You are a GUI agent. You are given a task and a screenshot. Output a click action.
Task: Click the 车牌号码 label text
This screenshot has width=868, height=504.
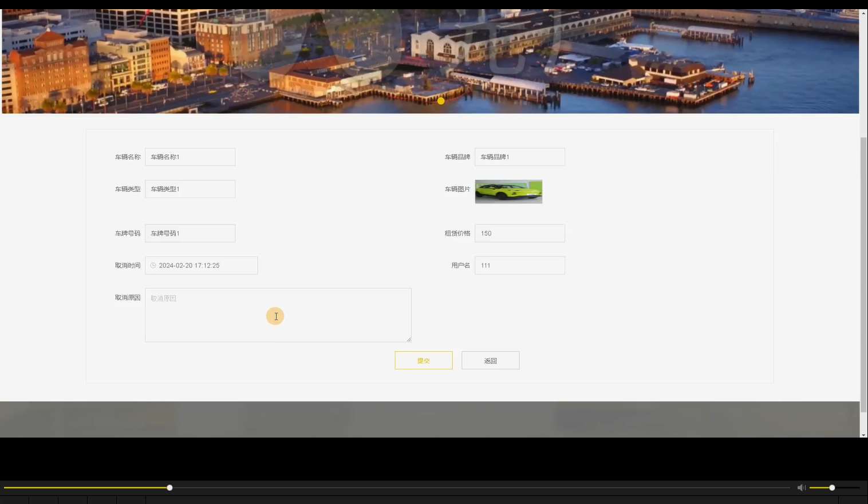click(128, 234)
